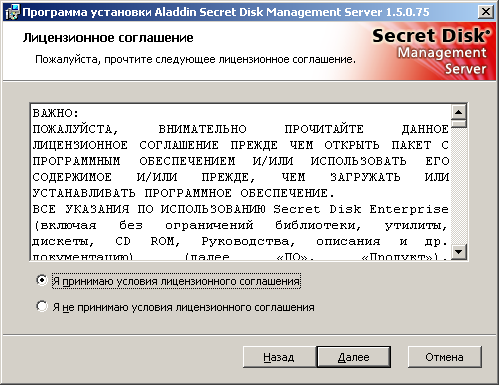Go back with the 'Назад' button
Image resolution: width=499 pixels, height=385 pixels.
click(279, 357)
